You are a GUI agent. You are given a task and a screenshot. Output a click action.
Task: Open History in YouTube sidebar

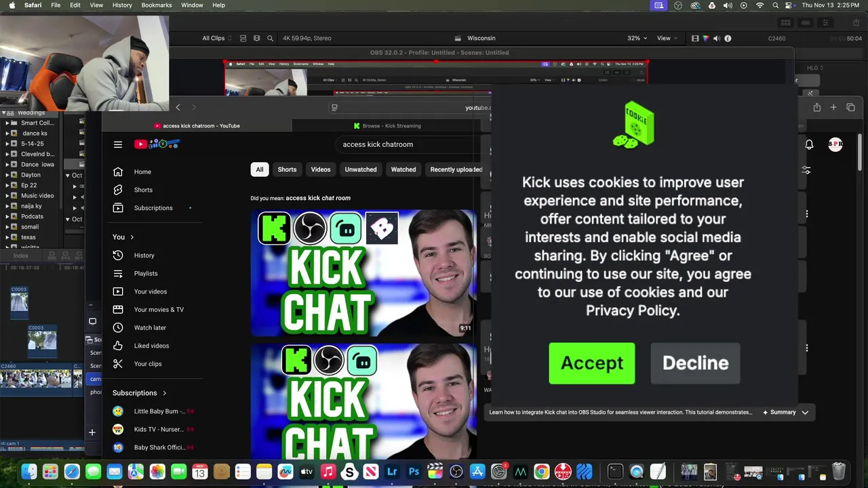click(x=144, y=256)
